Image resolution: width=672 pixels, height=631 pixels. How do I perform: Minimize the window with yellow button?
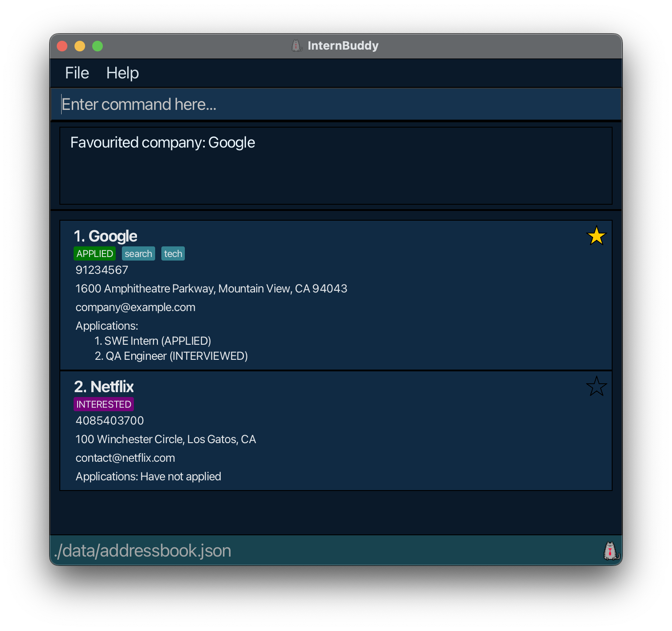click(80, 46)
